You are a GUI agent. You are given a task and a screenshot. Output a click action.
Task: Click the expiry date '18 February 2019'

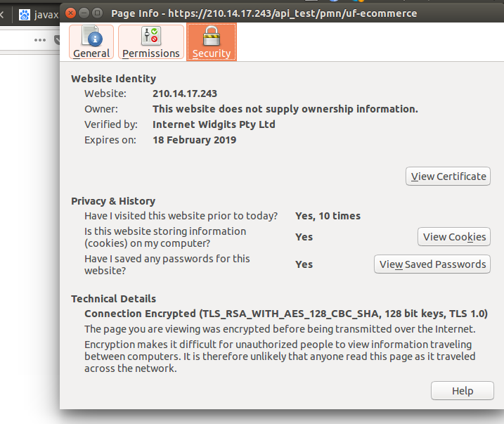(x=194, y=140)
